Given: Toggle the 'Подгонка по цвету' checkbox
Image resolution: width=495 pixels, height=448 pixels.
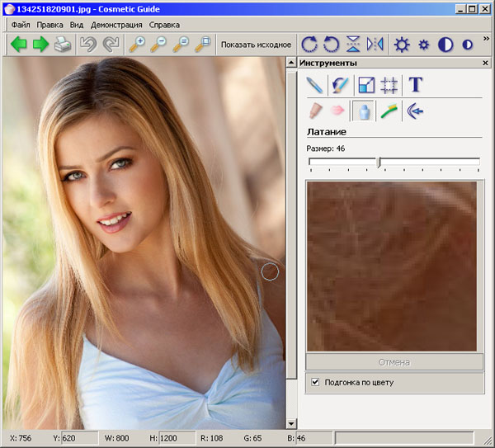Looking at the screenshot, I should tap(314, 382).
